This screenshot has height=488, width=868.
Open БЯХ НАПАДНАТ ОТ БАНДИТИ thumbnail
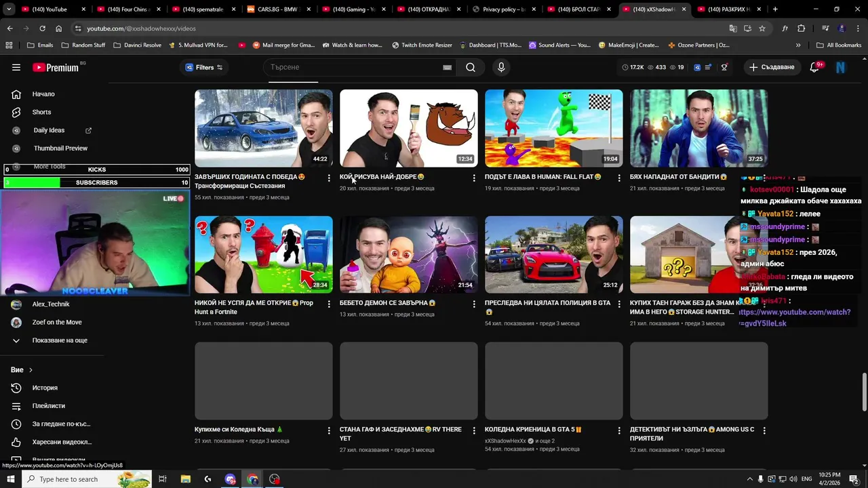699,128
